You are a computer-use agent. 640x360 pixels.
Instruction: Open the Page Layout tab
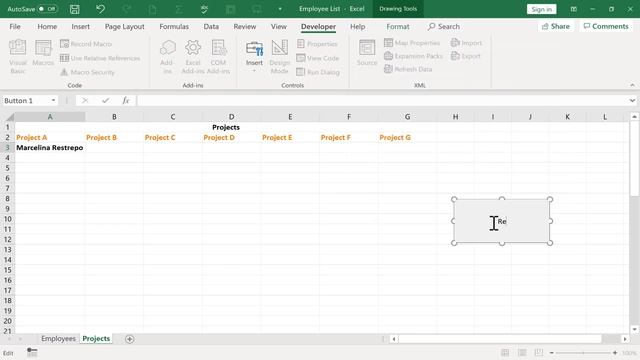pos(124,27)
